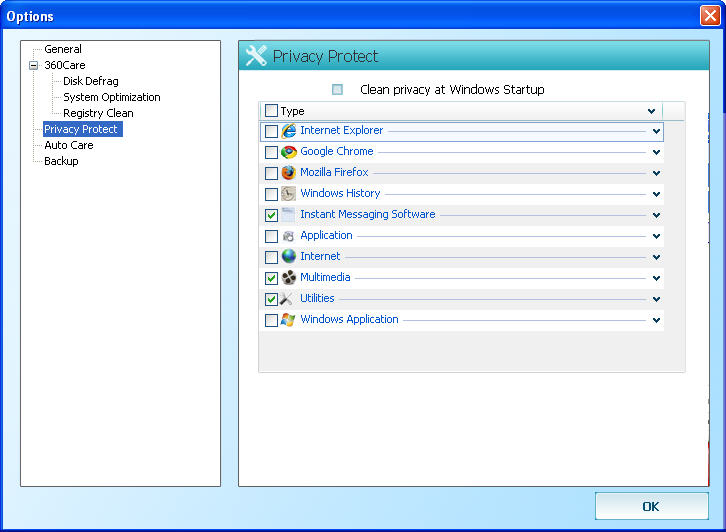Image resolution: width=726 pixels, height=532 pixels.
Task: Confirm with the OK button
Action: 651,507
